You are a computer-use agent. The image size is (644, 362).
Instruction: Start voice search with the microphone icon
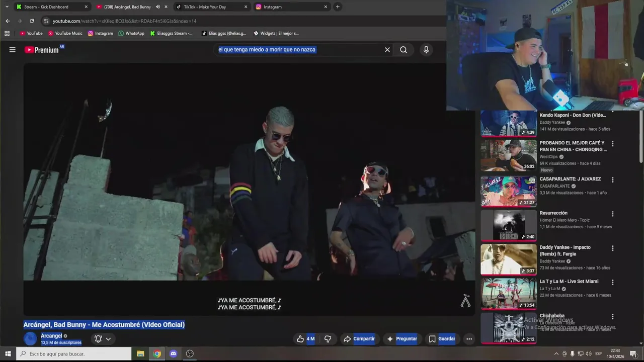tap(426, 50)
